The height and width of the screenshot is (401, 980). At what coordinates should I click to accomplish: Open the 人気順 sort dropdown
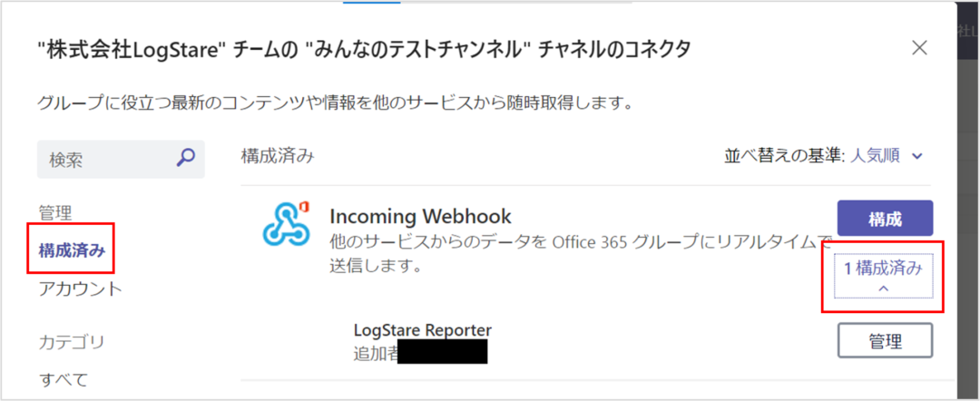[x=886, y=155]
